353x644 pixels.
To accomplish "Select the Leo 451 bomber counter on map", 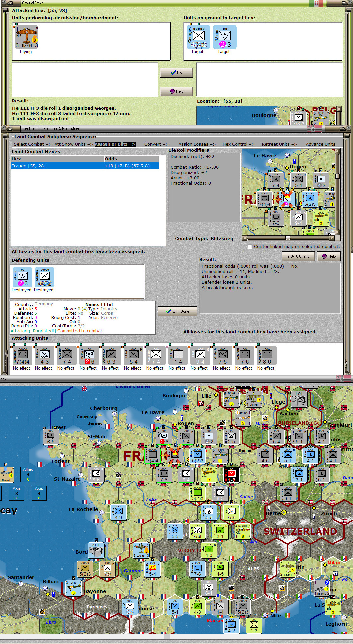I will (141, 550).
